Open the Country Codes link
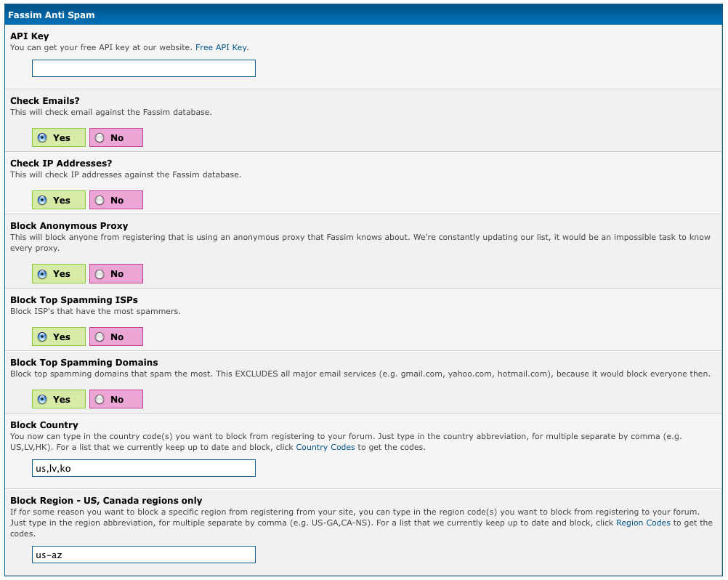This screenshot has width=728, height=580. click(325, 447)
